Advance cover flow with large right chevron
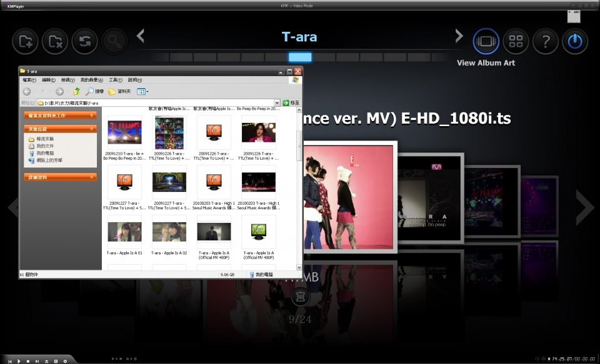 point(585,208)
